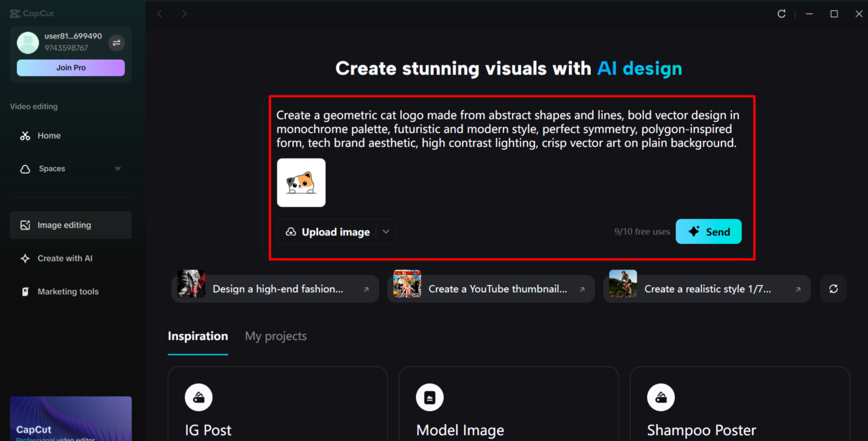The width and height of the screenshot is (868, 441).
Task: Click the Join Pro button
Action: coord(70,68)
